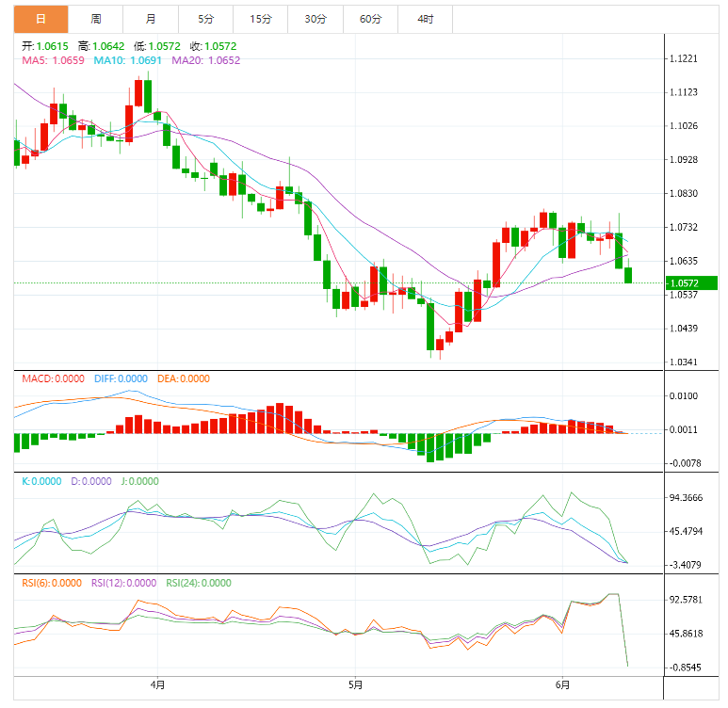728x708 pixels.
Task: Click the 6月 date axis marker
Action: (x=562, y=684)
